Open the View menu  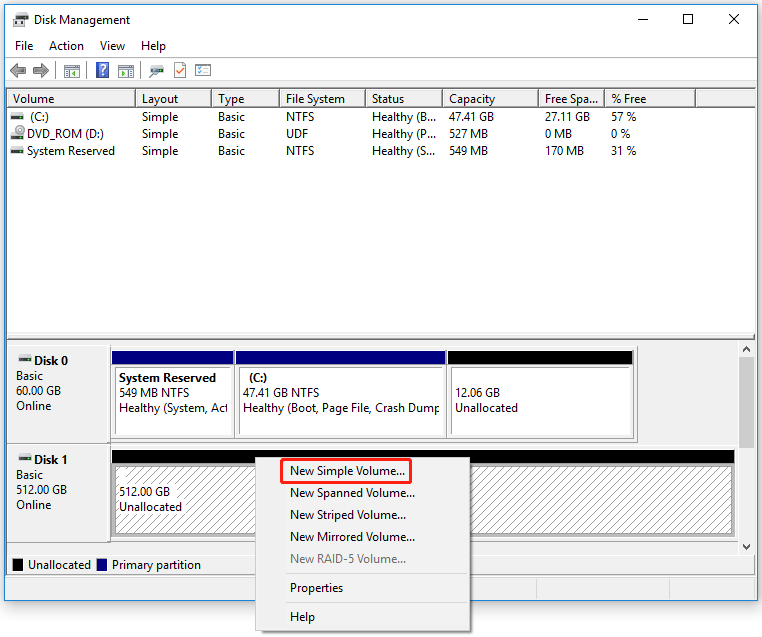[112, 46]
